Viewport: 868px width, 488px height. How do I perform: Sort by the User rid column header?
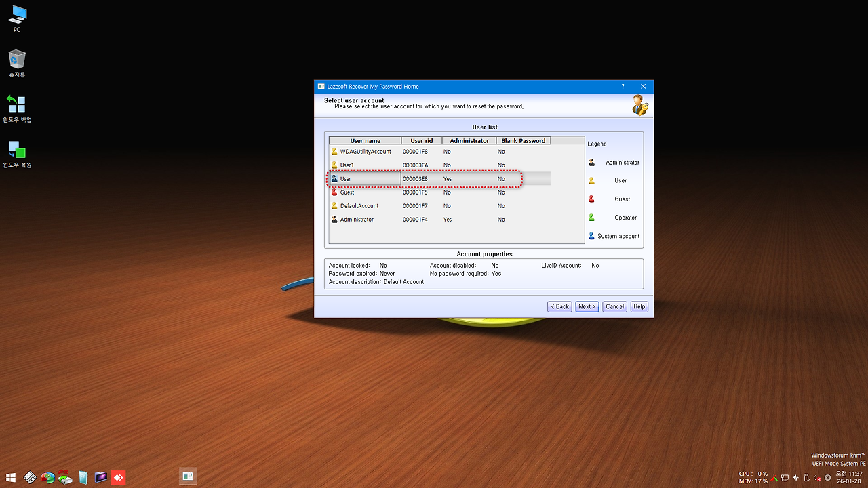tap(422, 141)
